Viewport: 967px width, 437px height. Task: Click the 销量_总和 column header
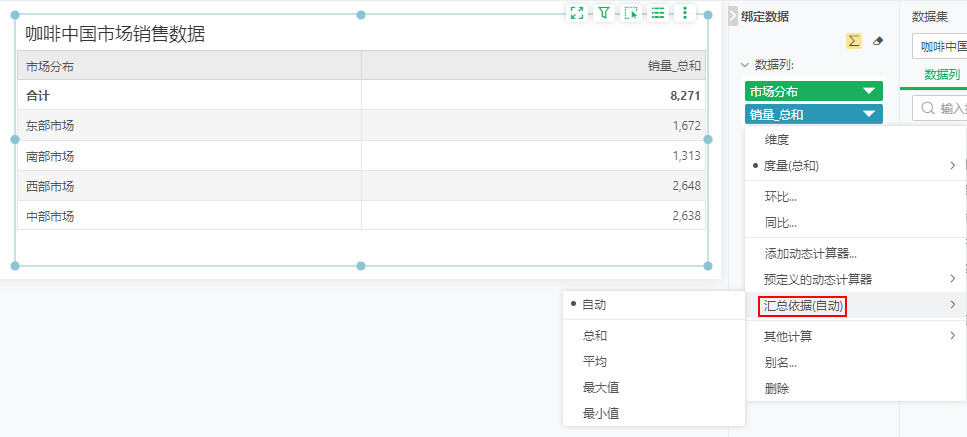point(673,66)
